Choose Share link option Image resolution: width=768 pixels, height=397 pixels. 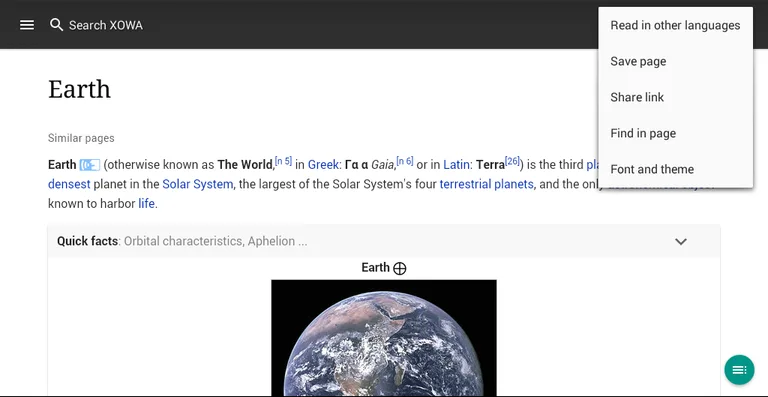coord(675,97)
